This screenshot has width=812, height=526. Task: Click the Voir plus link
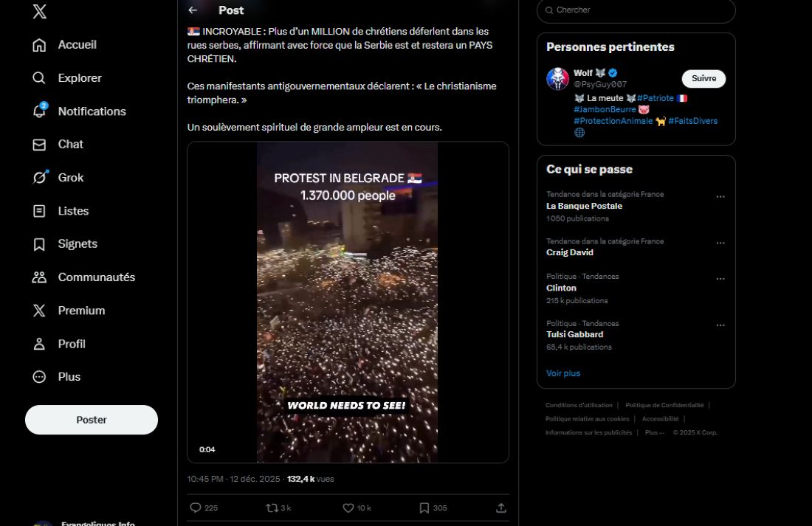[563, 373]
